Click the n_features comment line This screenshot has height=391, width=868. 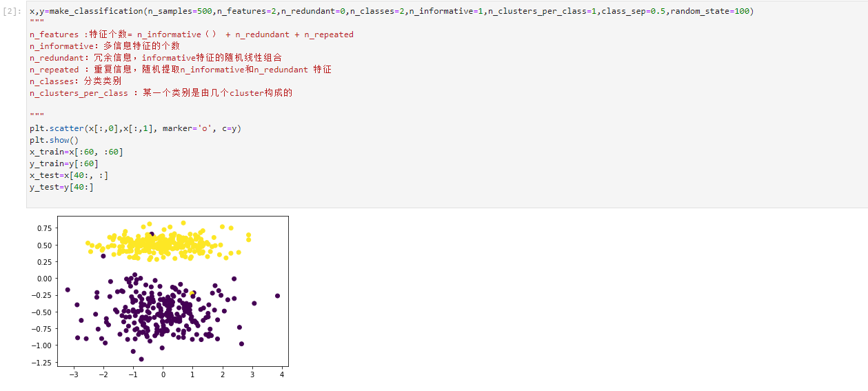(192, 34)
